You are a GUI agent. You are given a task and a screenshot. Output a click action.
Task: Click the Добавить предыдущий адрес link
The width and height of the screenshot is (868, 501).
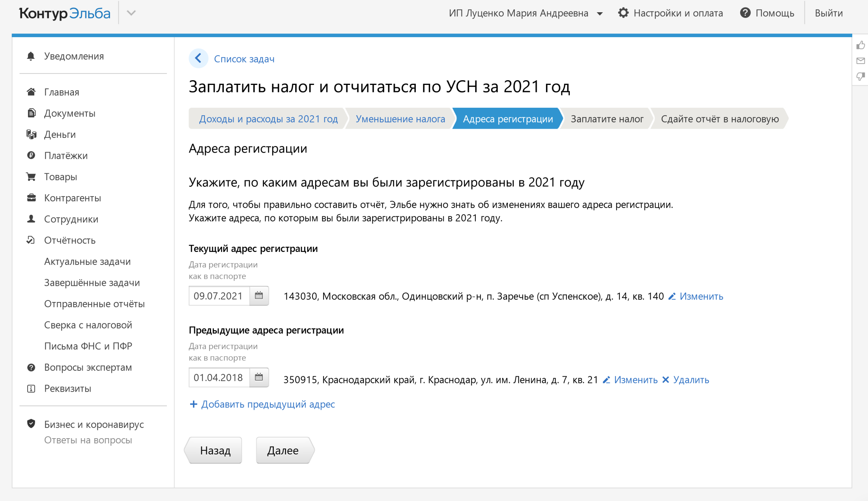(x=268, y=404)
